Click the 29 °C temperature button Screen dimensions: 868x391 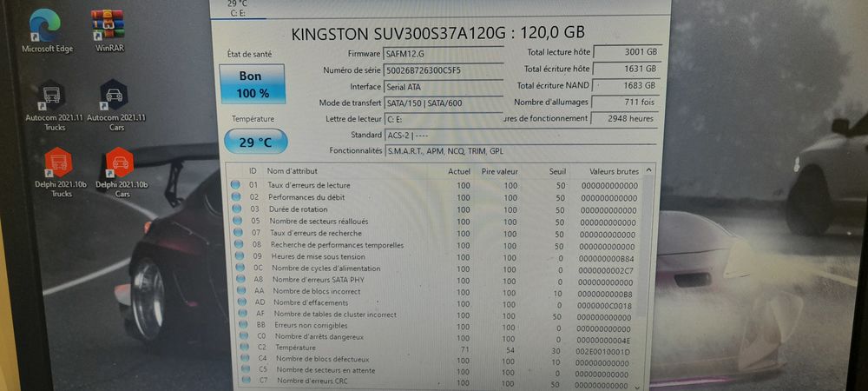click(x=255, y=142)
